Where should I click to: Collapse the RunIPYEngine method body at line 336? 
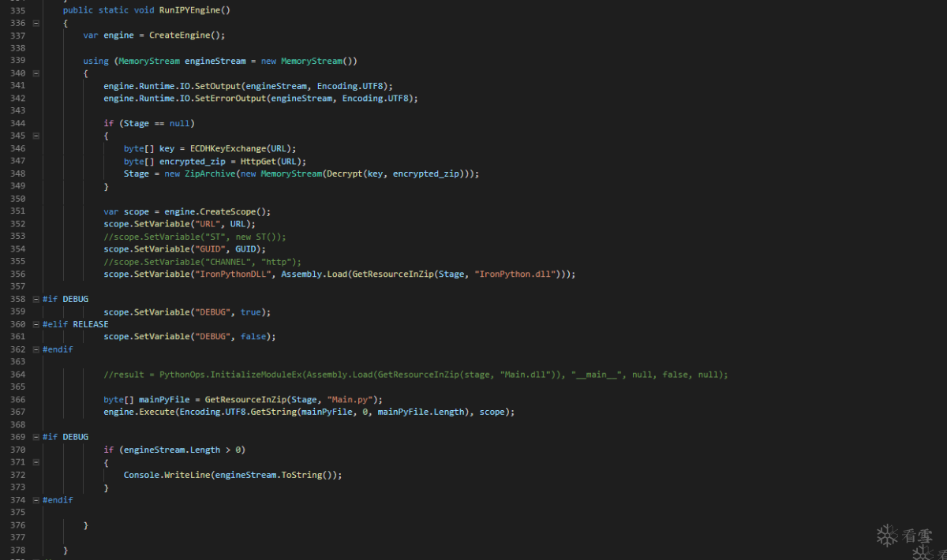36,23
